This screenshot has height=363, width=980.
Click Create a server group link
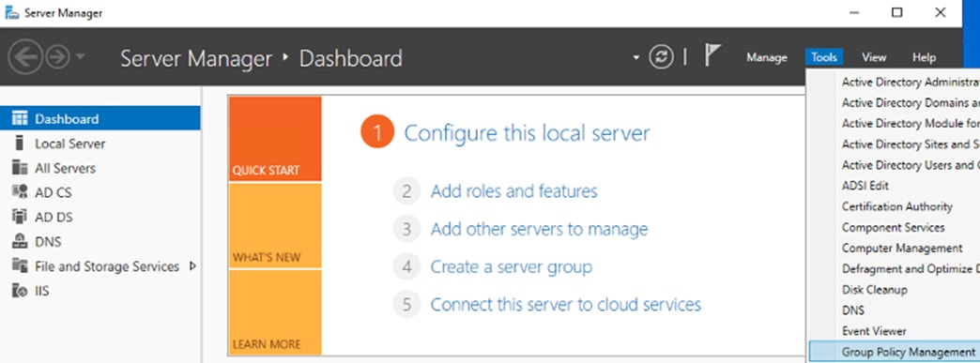click(x=512, y=266)
